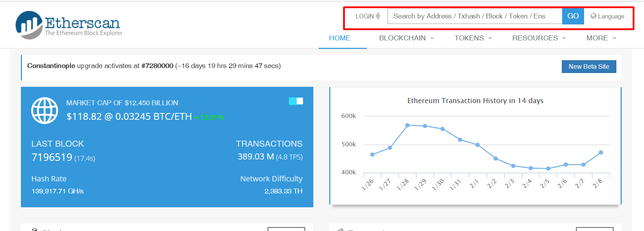Click the $118.82 @ 0.03245 BTC/ETH price
Screen dimensions: 644x231
129,117
